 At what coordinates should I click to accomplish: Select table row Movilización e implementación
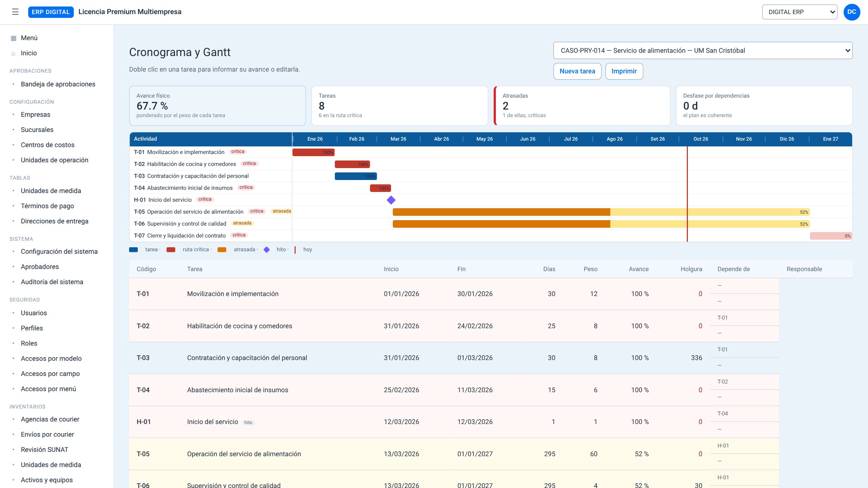click(x=454, y=294)
